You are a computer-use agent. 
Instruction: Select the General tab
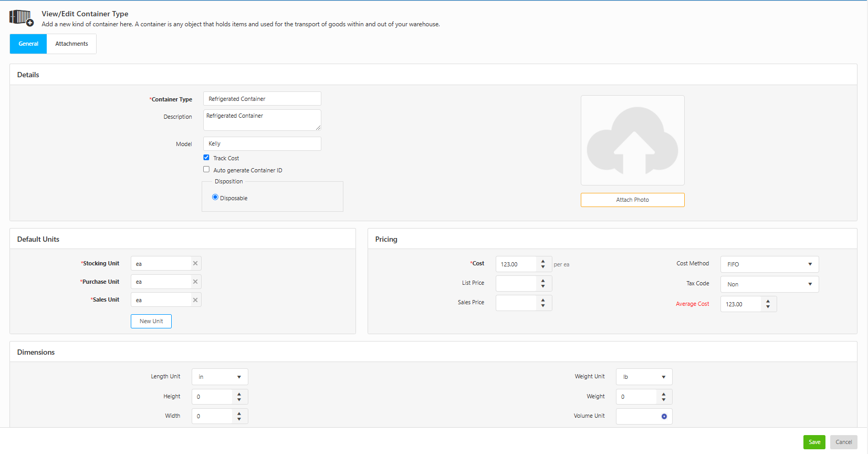28,44
